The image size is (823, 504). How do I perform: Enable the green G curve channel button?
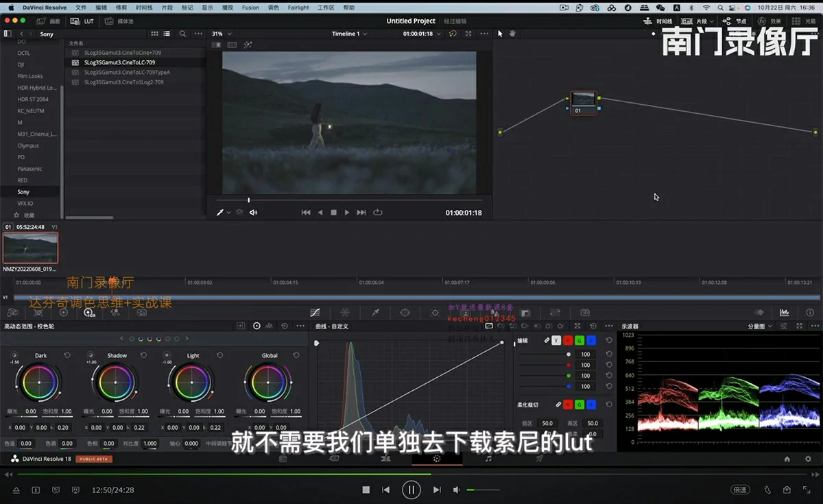coord(580,340)
